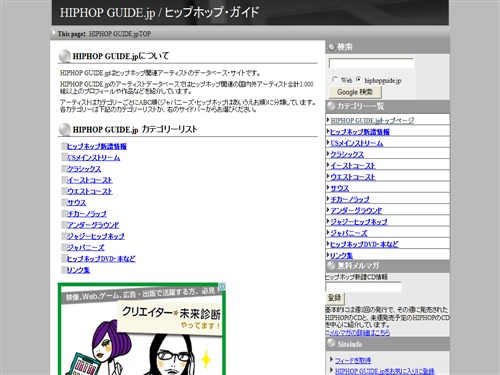This screenshot has height=375, width=500.
Task: Click the AdChoices icon on the ad banner
Action: [x=222, y=286]
